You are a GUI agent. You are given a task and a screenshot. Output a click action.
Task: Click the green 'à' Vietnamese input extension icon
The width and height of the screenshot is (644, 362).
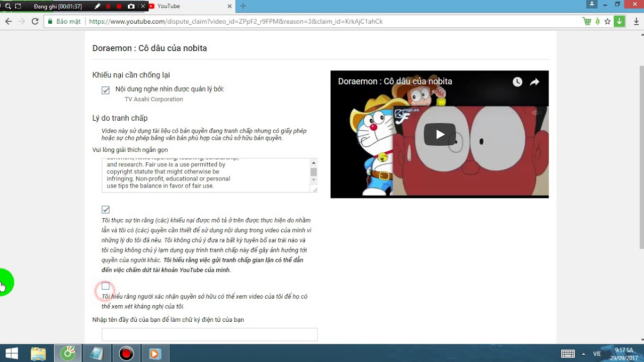(x=597, y=21)
